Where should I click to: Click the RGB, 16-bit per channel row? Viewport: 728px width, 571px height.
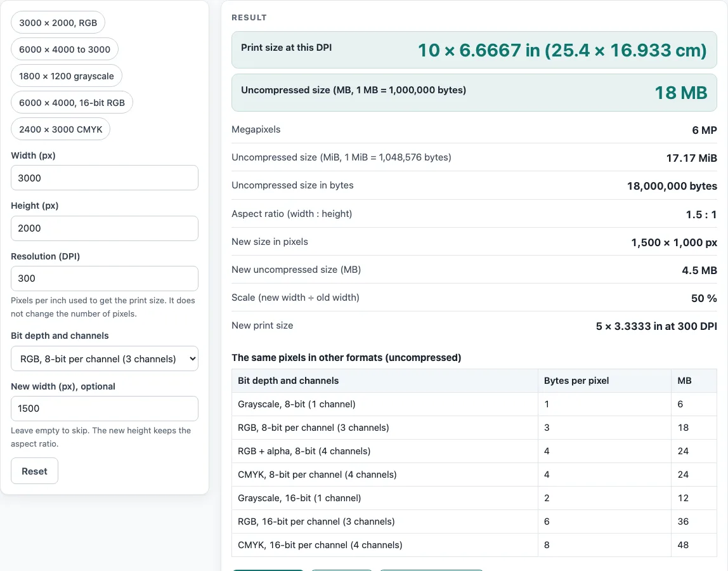(x=474, y=522)
